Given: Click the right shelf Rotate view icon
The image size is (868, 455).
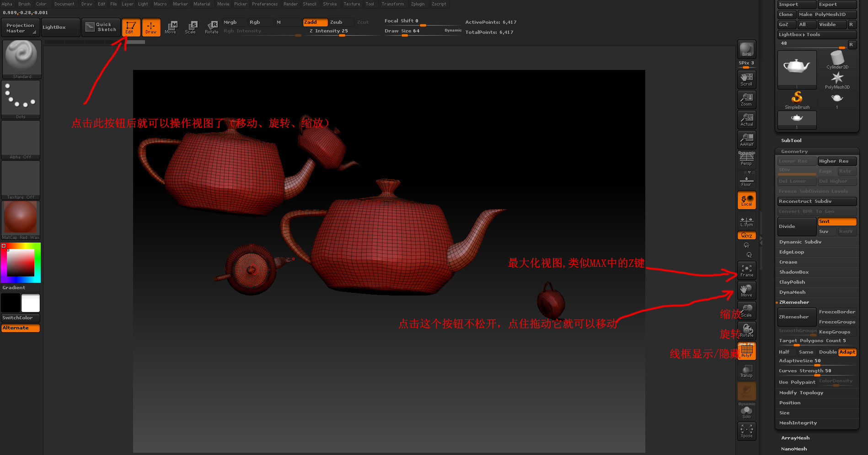Looking at the screenshot, I should [x=746, y=331].
